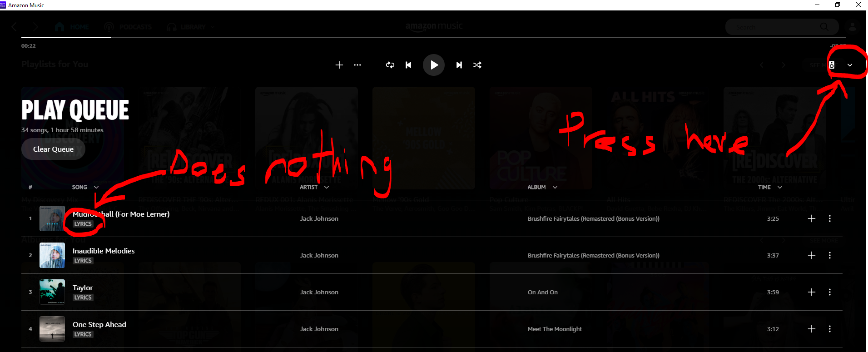Open more options for Taylor row
Screen dimensions: 868x352
click(x=830, y=292)
